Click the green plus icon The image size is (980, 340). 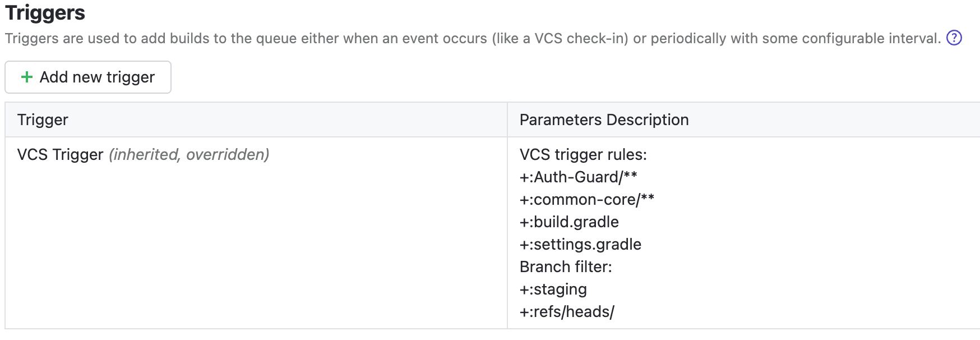[x=26, y=77]
